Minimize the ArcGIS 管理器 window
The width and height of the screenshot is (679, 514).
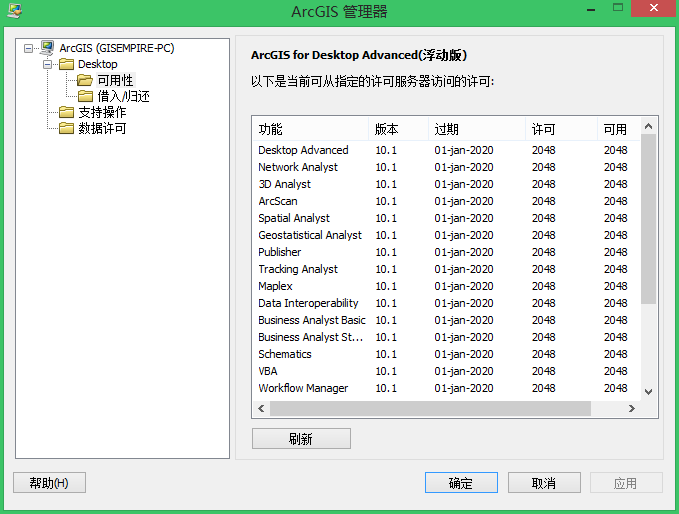591,9
